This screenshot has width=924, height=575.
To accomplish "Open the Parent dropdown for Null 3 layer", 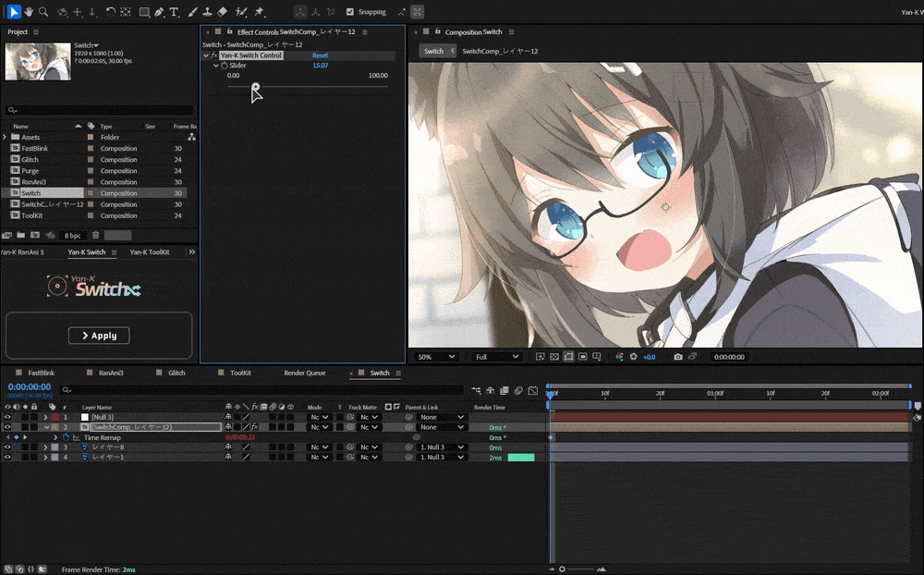I will click(x=442, y=417).
